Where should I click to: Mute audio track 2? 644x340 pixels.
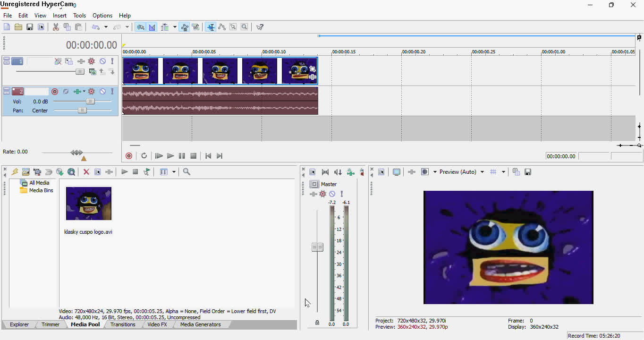tap(102, 91)
